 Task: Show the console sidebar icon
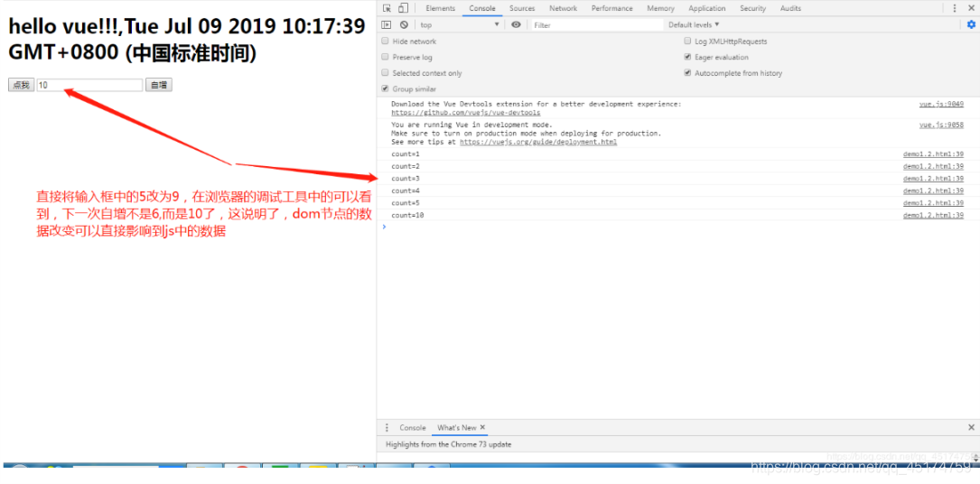(x=387, y=25)
